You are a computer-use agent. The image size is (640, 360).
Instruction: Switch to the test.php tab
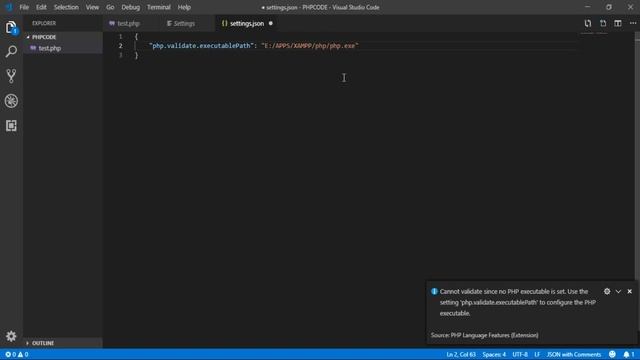coord(128,24)
